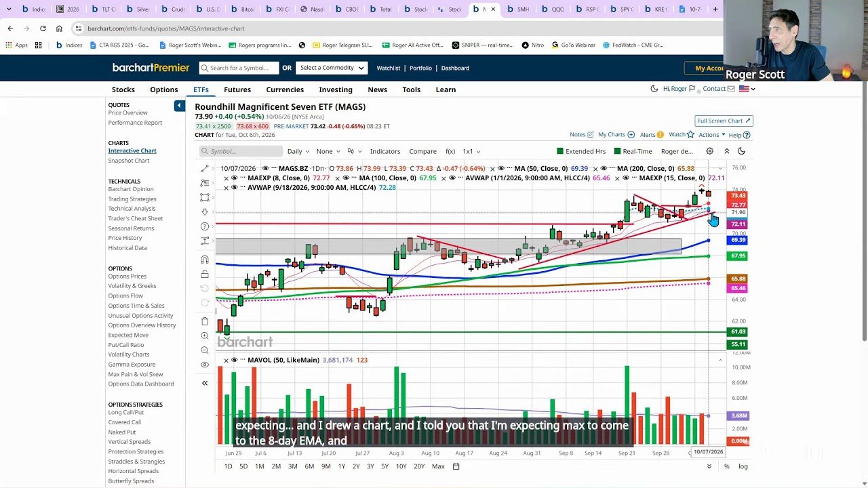Viewport: 868px width, 488px height.
Task: Select the trend line drawing tool
Action: (x=205, y=168)
